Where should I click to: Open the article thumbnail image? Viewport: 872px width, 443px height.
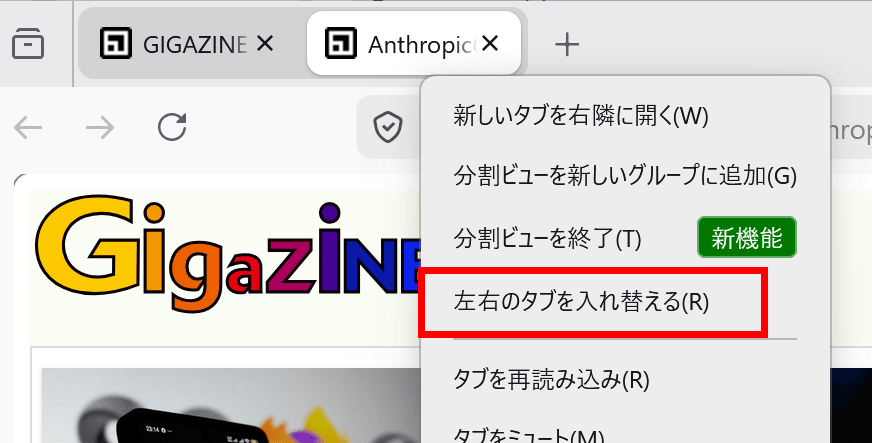point(231,405)
